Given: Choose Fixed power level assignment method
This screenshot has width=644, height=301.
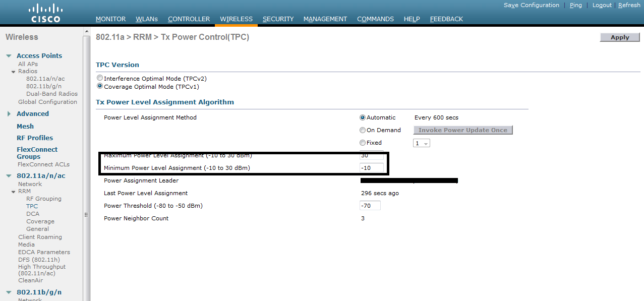Looking at the screenshot, I should coord(363,143).
